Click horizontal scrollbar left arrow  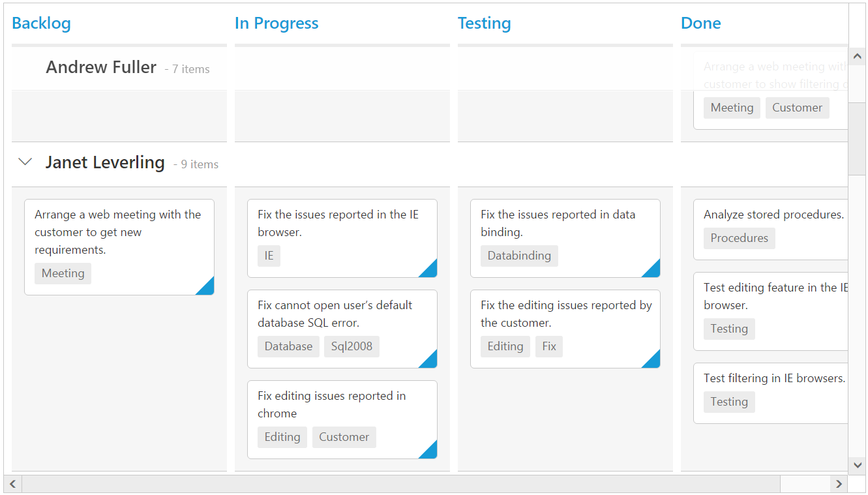coord(12,484)
